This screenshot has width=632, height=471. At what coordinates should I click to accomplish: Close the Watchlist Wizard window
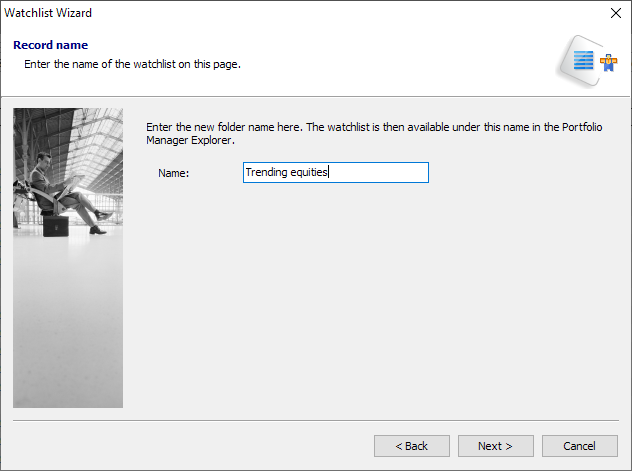pyautogui.click(x=615, y=13)
